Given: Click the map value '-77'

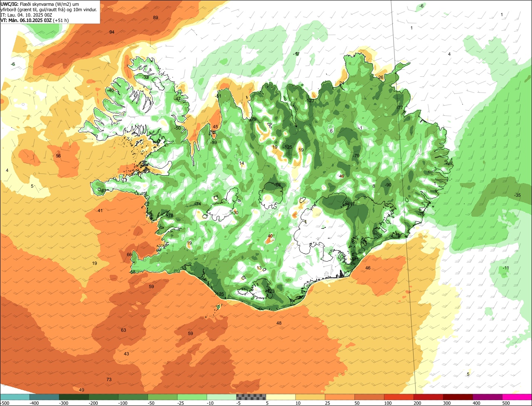Looking at the screenshot, I should point(400,108).
